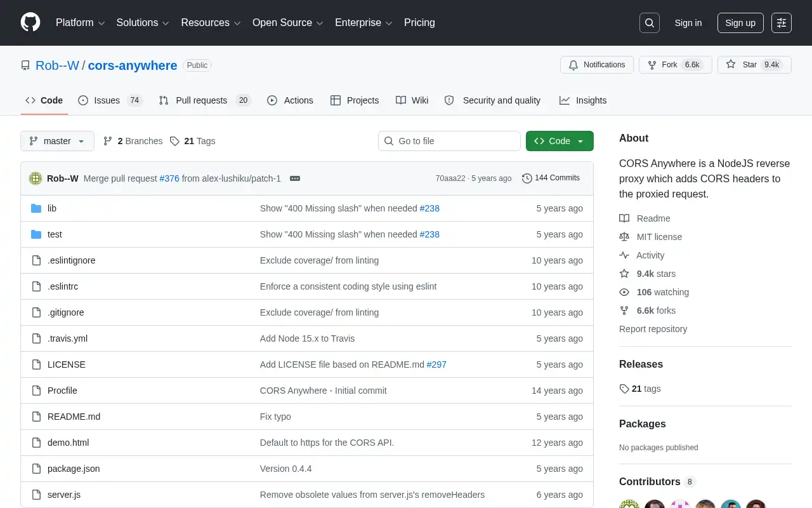Switch to the Insights tab
The width and height of the screenshot is (812, 508).
click(x=583, y=100)
